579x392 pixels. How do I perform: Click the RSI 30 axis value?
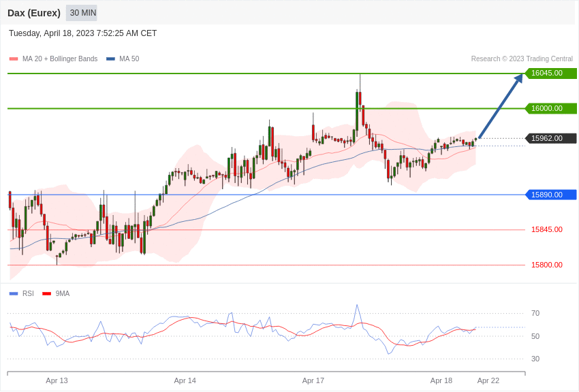pyautogui.click(x=535, y=359)
